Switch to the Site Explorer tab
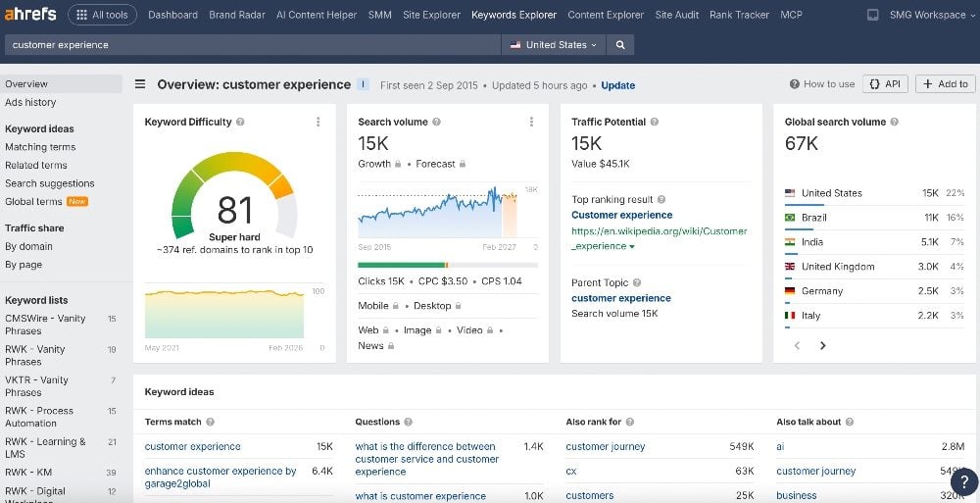Screen dimensions: 980x503 432,15
